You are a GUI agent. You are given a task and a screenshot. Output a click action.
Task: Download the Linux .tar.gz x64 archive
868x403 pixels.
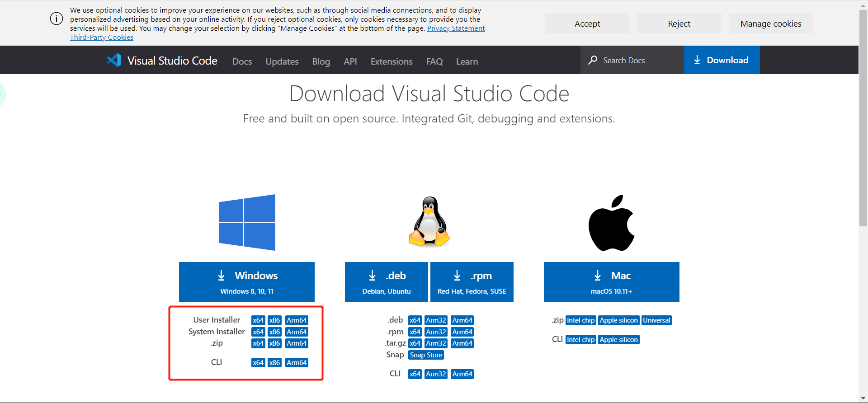click(x=415, y=343)
